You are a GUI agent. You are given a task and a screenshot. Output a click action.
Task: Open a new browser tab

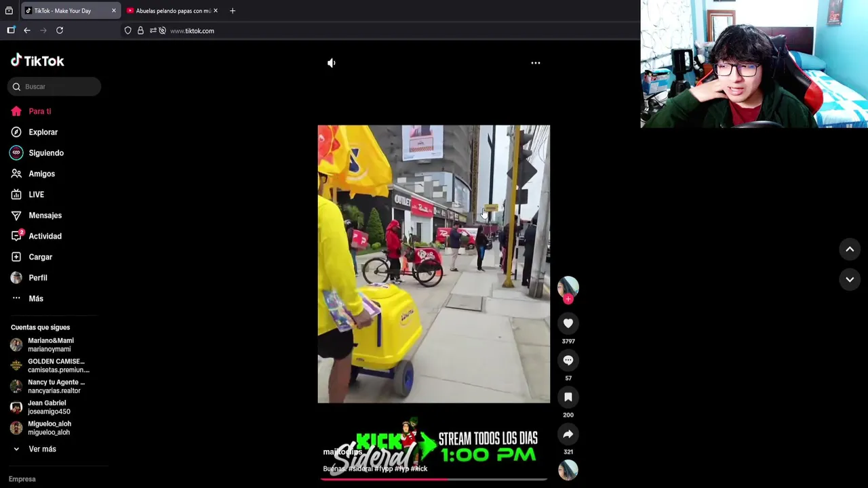[233, 11]
